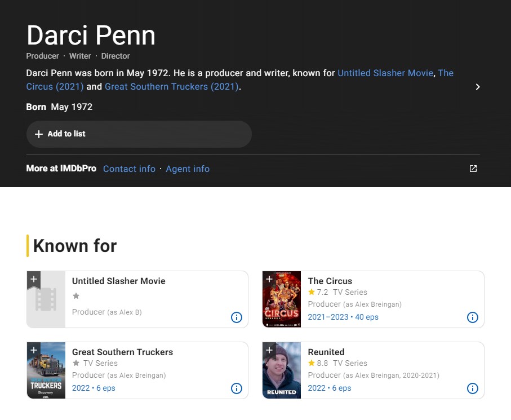Screen dimensions: 511x420
Task: Show info for Reunited
Action: tap(473, 388)
